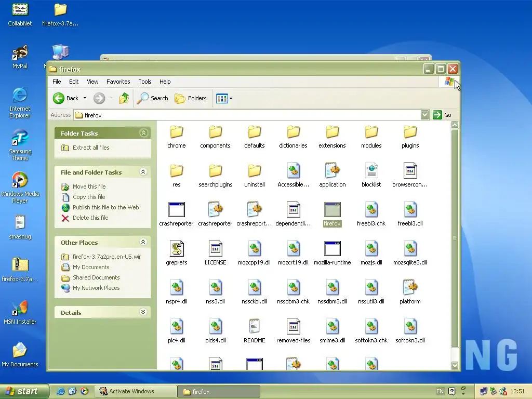
Task: Open the Back history dropdown arrow
Action: pyautogui.click(x=85, y=98)
